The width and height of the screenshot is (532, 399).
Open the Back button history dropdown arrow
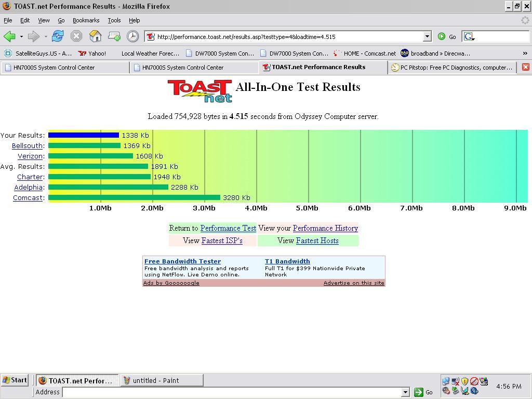pyautogui.click(x=21, y=37)
